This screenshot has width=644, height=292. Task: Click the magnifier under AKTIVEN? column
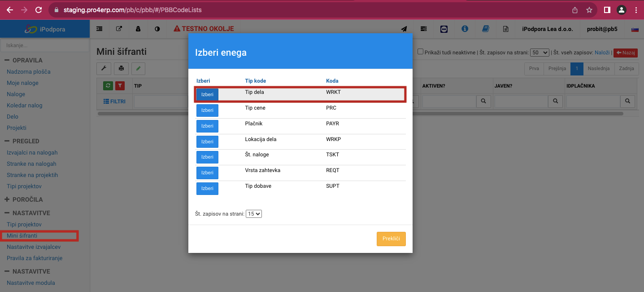point(483,101)
